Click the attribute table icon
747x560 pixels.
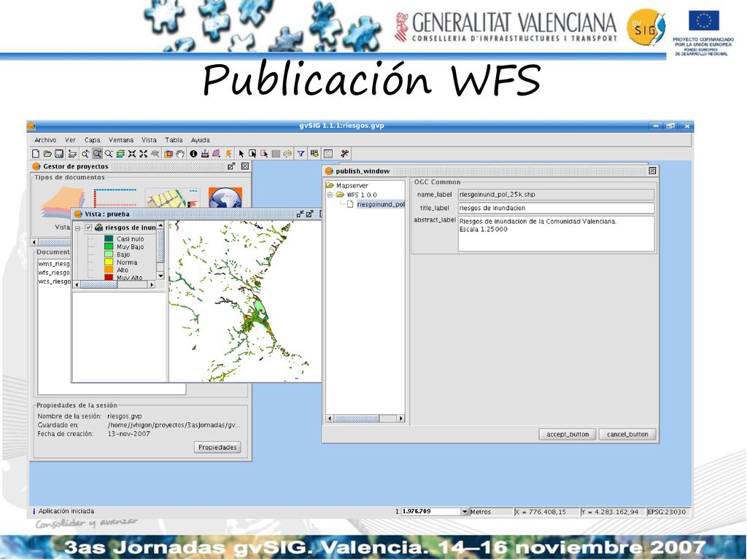(x=314, y=154)
